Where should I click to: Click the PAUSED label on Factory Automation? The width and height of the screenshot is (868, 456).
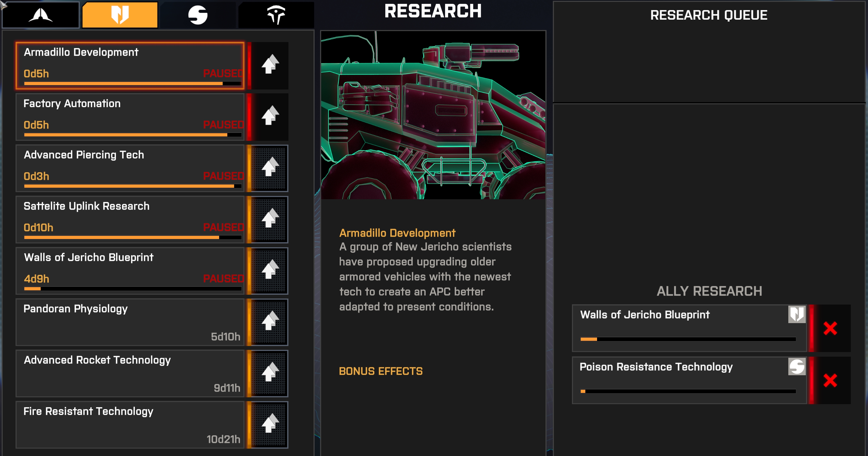pos(224,125)
